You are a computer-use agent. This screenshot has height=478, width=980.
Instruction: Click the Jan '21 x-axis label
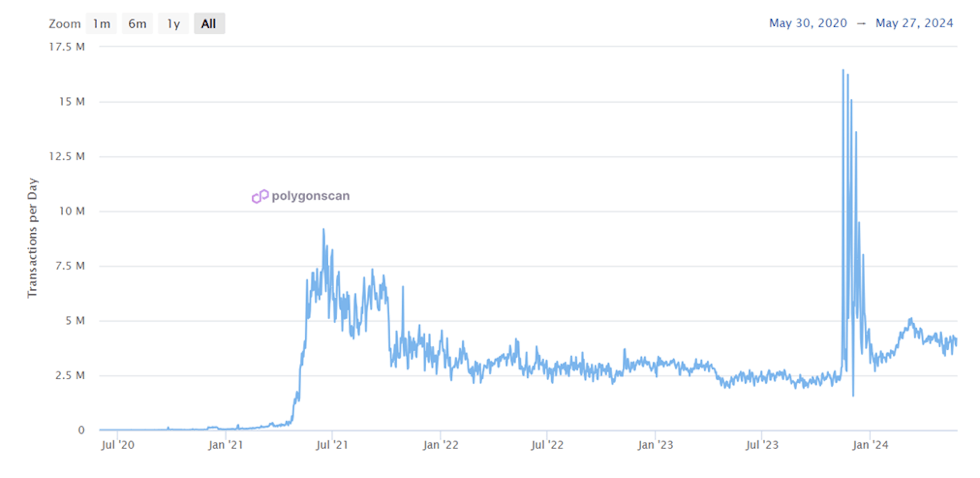pos(225,445)
